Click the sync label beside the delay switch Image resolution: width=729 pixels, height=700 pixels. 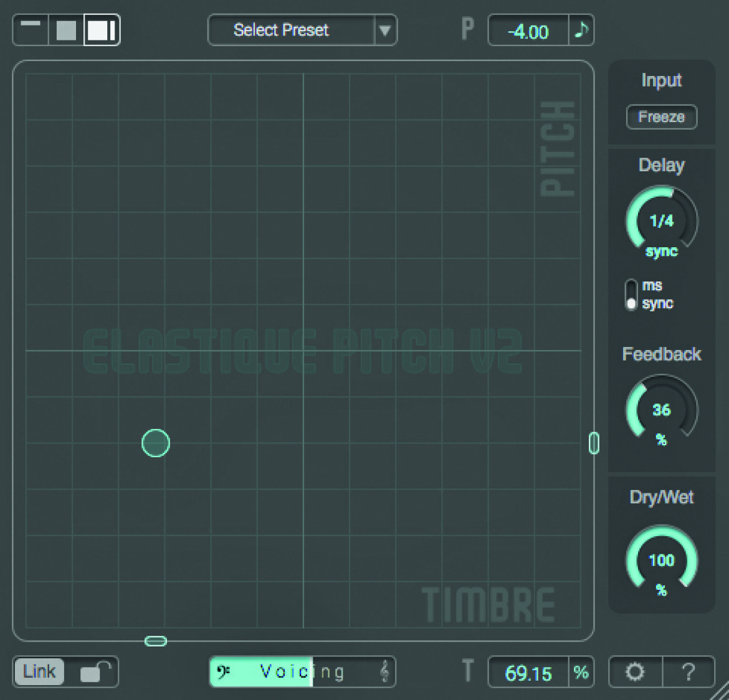pyautogui.click(x=657, y=303)
